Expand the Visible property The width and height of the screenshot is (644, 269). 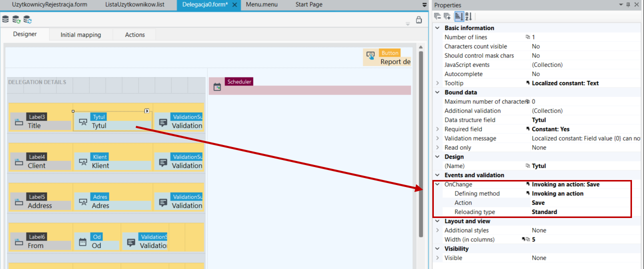pos(438,258)
